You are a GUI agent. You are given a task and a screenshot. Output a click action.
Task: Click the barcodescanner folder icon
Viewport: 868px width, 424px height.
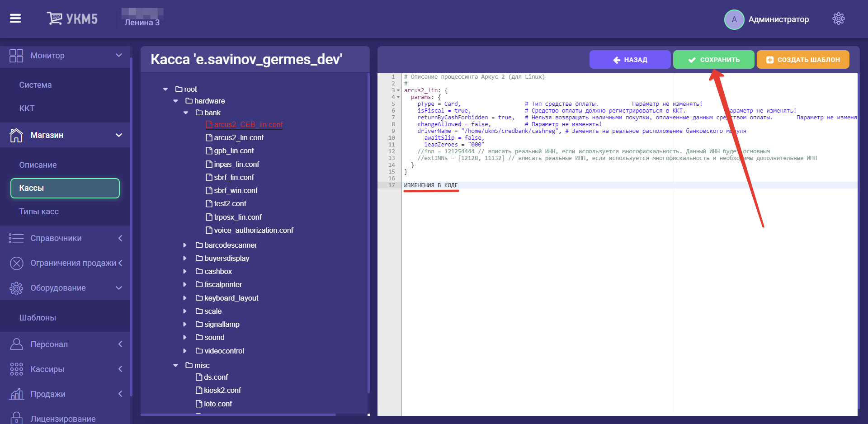199,245
